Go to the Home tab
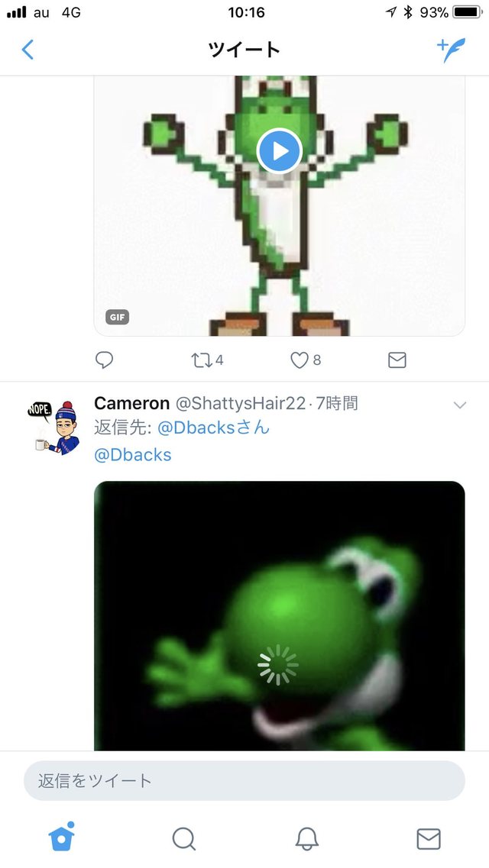 [61, 837]
